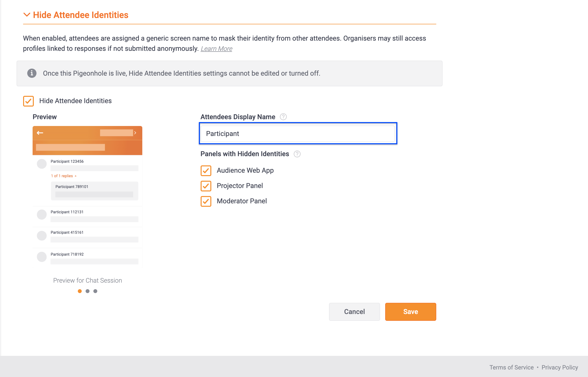Switch to the third preview carousel dot
588x377 pixels.
pyautogui.click(x=95, y=291)
